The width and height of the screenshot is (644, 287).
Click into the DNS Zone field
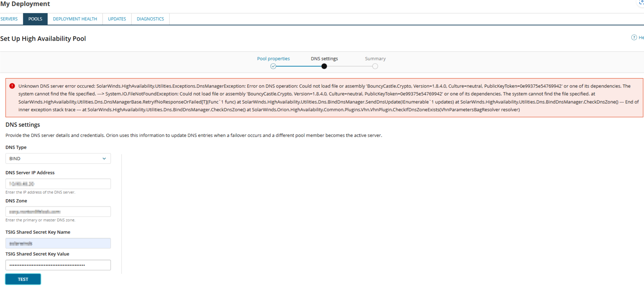[x=58, y=212]
